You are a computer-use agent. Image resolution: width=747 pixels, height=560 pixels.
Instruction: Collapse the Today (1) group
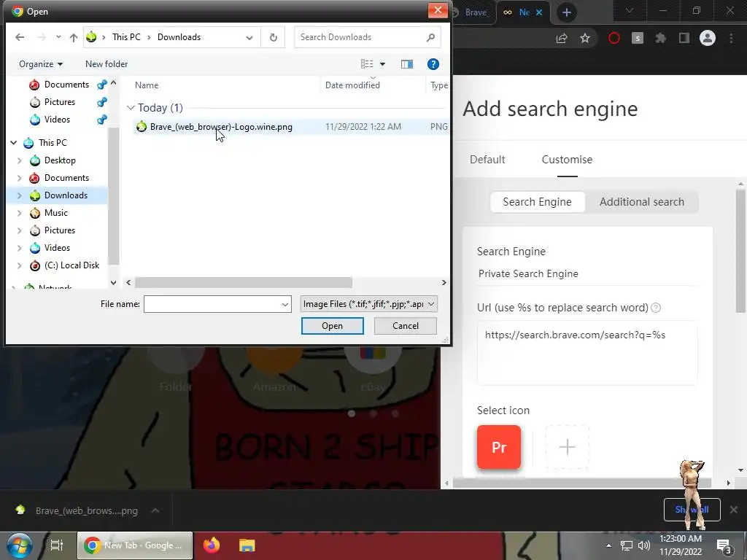(x=131, y=108)
